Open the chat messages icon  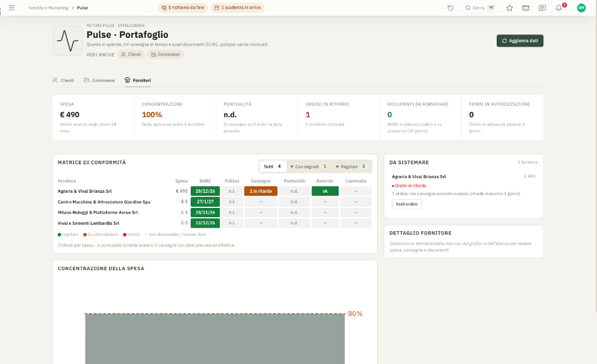(542, 8)
